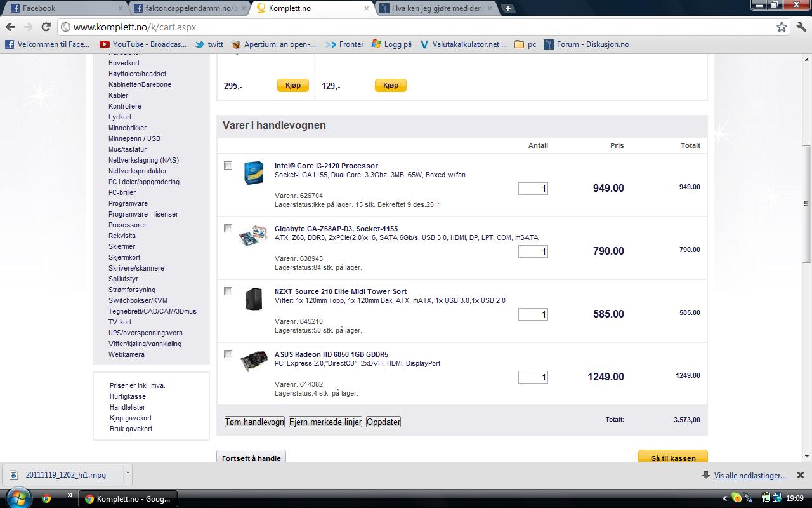Screen dimensions: 812x508
Task: Switch to the Facebook tab
Action: [63, 8]
